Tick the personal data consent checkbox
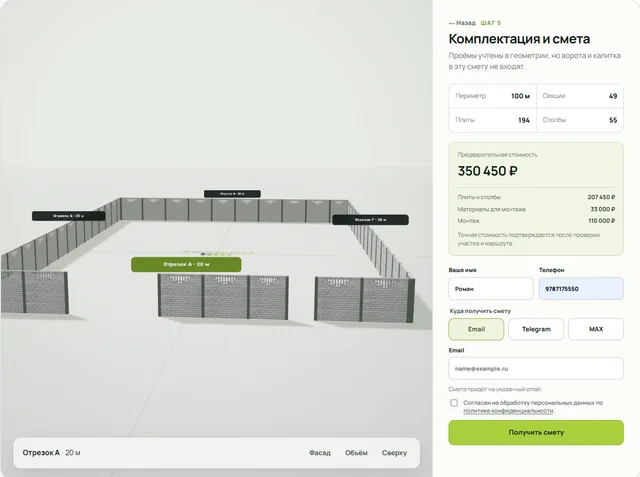640x477 pixels. [454, 403]
